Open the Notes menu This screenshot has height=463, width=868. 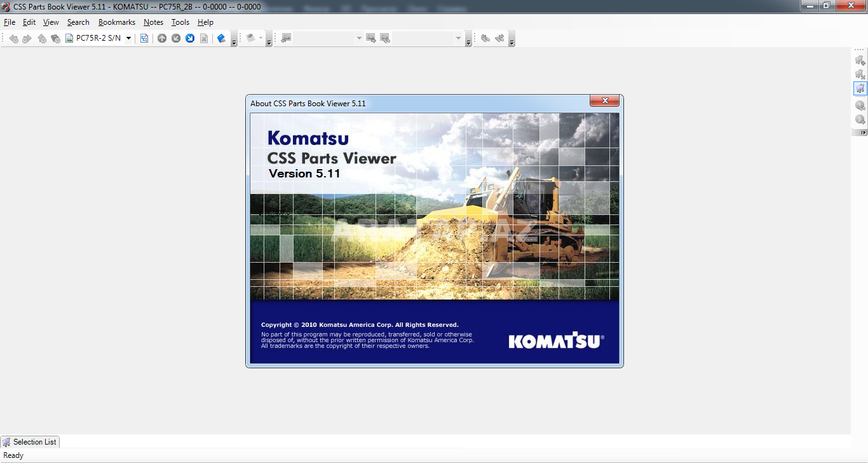153,22
